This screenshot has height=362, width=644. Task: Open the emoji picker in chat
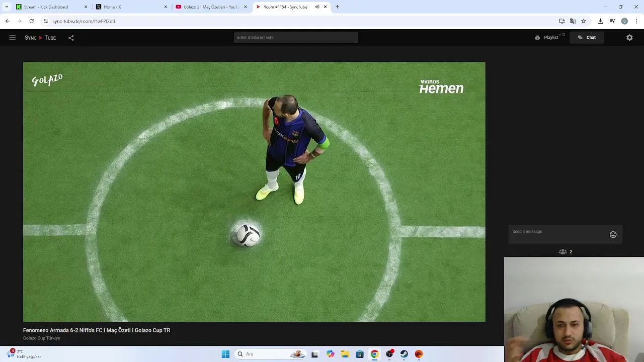pyautogui.click(x=613, y=235)
